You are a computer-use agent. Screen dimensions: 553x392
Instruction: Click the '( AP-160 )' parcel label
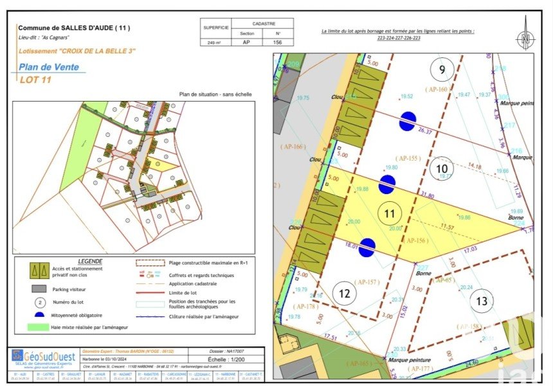(438, 89)
